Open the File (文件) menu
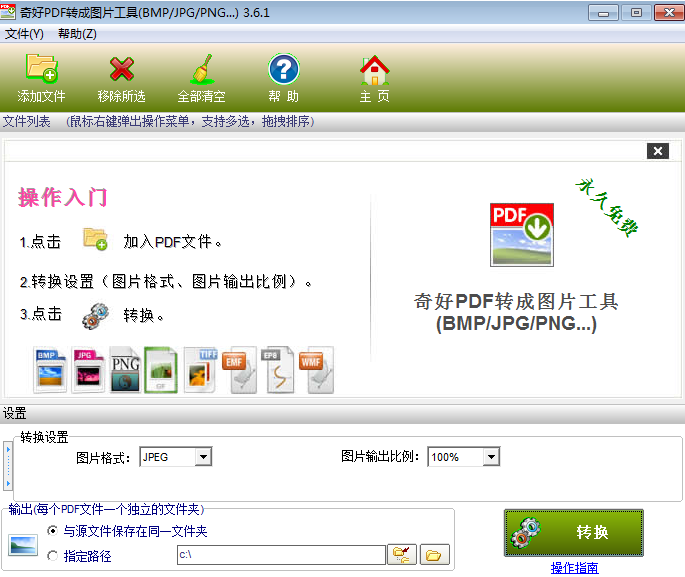Viewport: 685px width, 577px height. [x=24, y=34]
